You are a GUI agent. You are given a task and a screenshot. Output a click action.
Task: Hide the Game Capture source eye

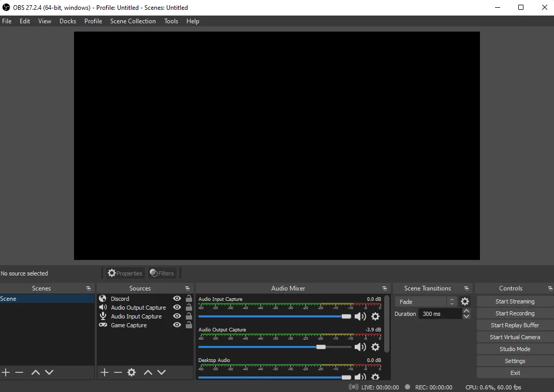click(177, 325)
